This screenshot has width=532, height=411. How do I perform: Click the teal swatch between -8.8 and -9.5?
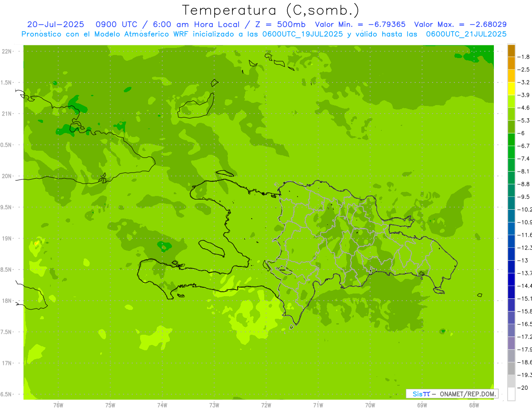511,191
